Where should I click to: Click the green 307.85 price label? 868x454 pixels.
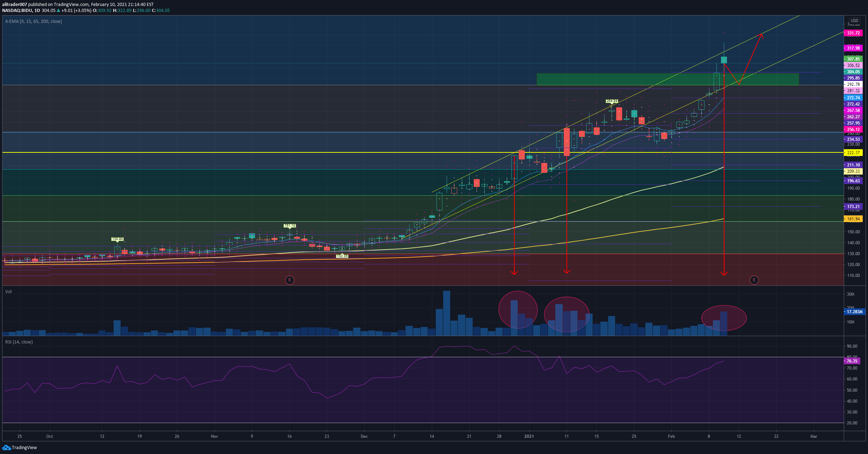[853, 59]
